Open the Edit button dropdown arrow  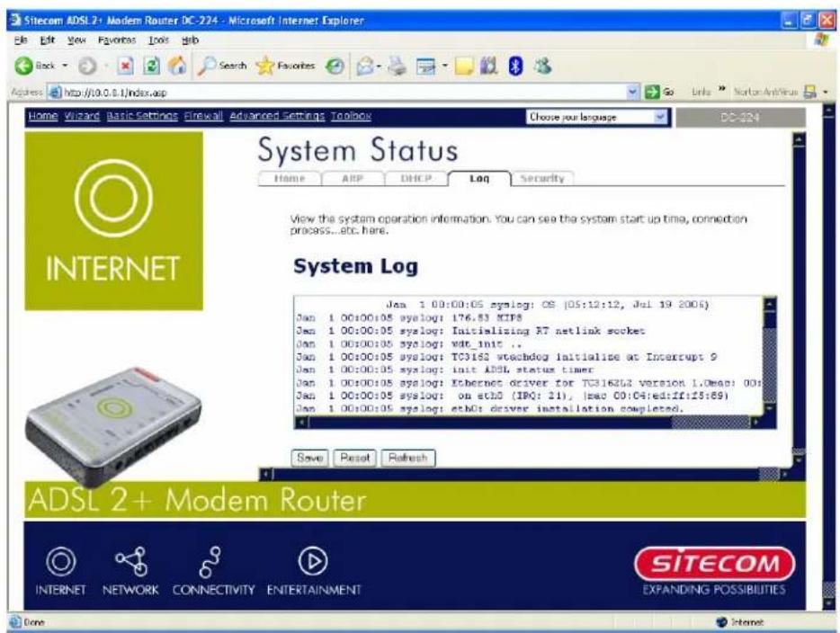[444, 67]
